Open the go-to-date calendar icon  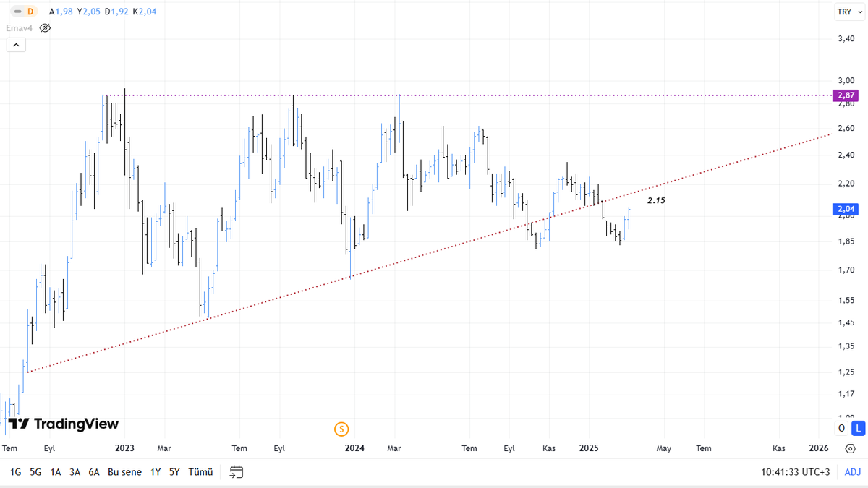click(237, 472)
